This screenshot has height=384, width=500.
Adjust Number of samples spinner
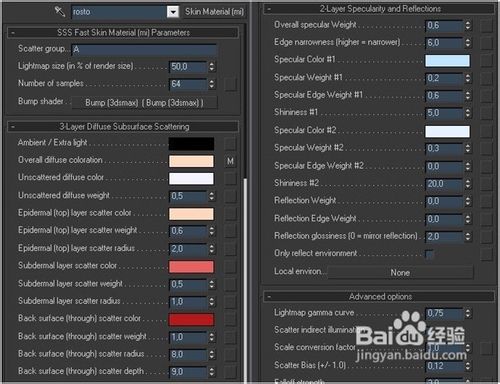coord(212,84)
